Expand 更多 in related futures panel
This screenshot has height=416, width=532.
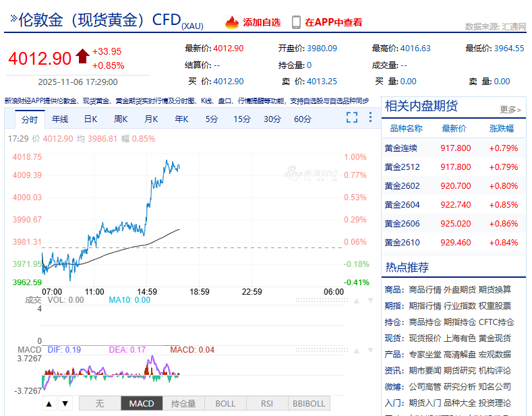[x=510, y=109]
